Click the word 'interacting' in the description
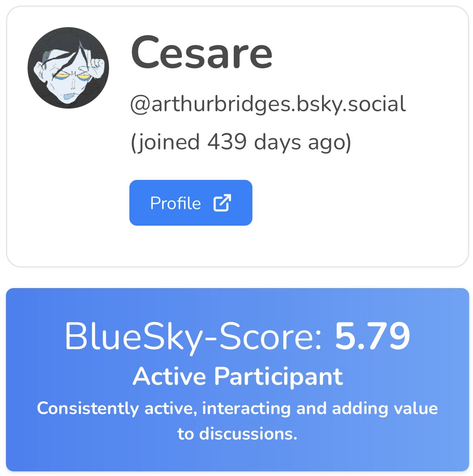Image resolution: width=473 pixels, height=476 pixels. (247, 408)
